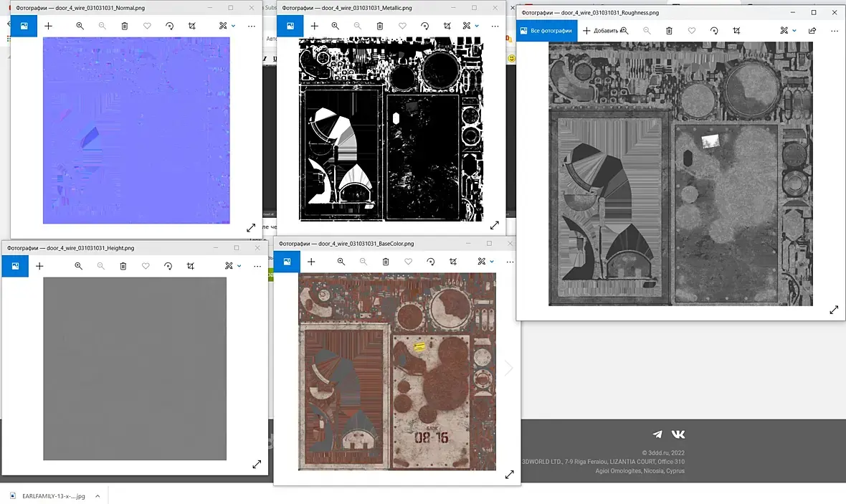This screenshot has height=504, width=846.
Task: Crop the Roughness.png image
Action: 736,31
